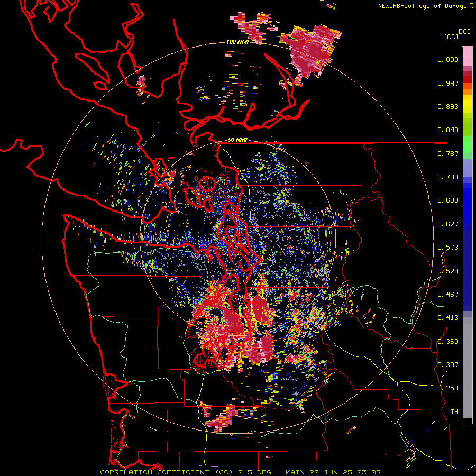476x476 pixels.
Task: Select the 0.360 scale value
Action: [448, 342]
